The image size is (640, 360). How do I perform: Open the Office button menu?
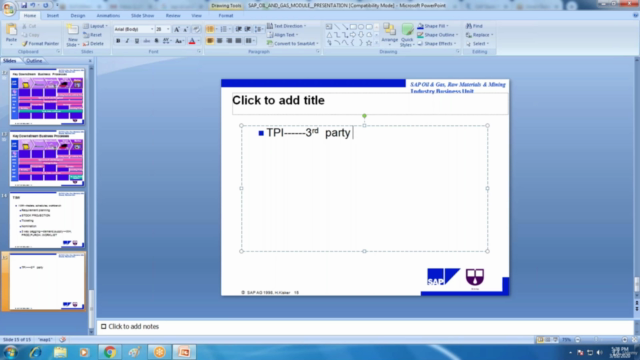[x=8, y=8]
